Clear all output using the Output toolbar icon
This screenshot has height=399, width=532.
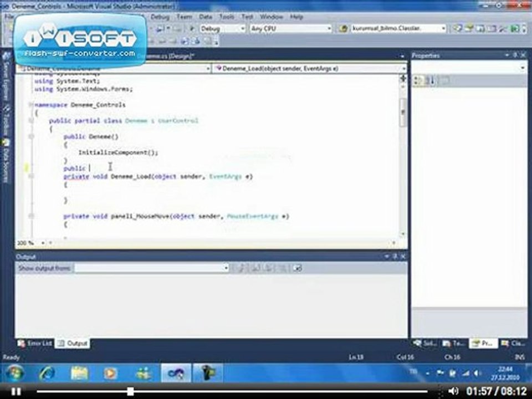tap(282, 268)
